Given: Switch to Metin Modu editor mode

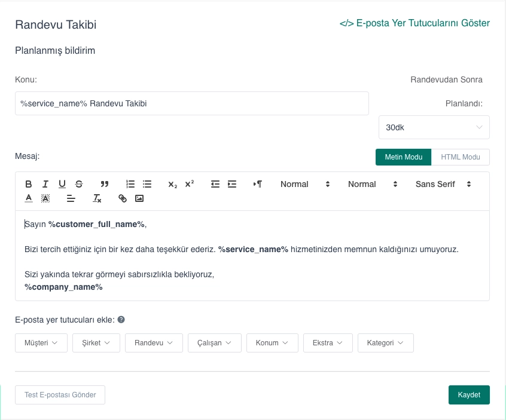Looking at the screenshot, I should [403, 157].
